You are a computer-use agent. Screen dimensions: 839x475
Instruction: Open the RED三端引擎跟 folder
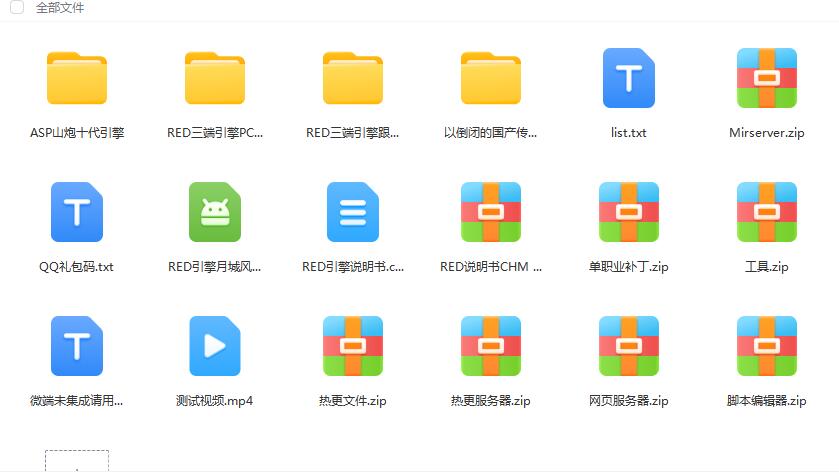coord(353,78)
